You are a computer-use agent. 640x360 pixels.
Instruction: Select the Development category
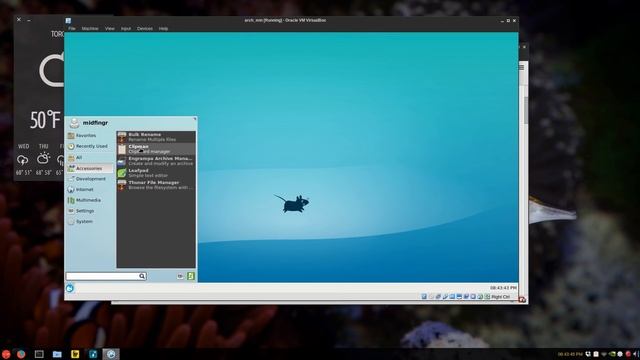90,179
